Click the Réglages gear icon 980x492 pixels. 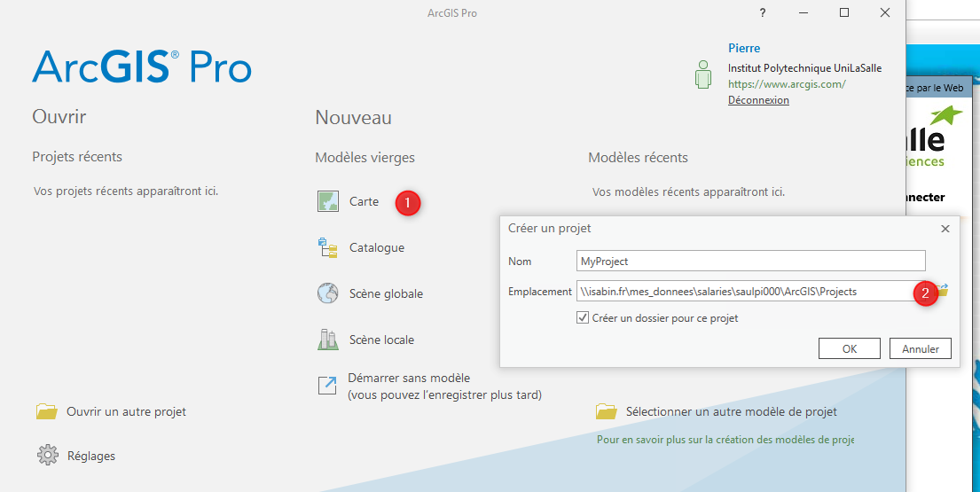click(x=48, y=455)
